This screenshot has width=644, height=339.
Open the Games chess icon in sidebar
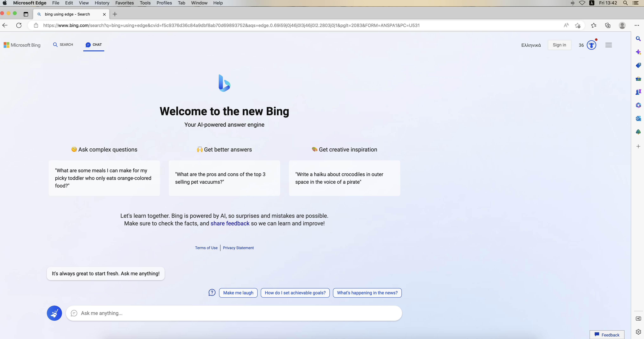pyautogui.click(x=638, y=92)
